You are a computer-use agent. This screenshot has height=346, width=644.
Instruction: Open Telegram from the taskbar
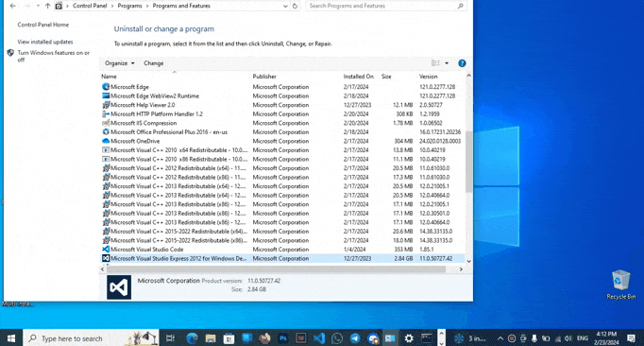tap(355, 338)
